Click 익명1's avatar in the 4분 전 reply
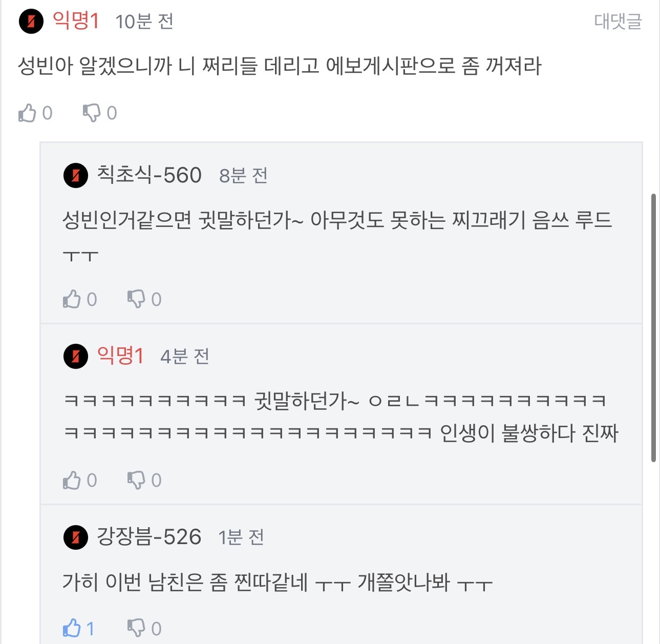This screenshot has width=660, height=644. [x=76, y=356]
